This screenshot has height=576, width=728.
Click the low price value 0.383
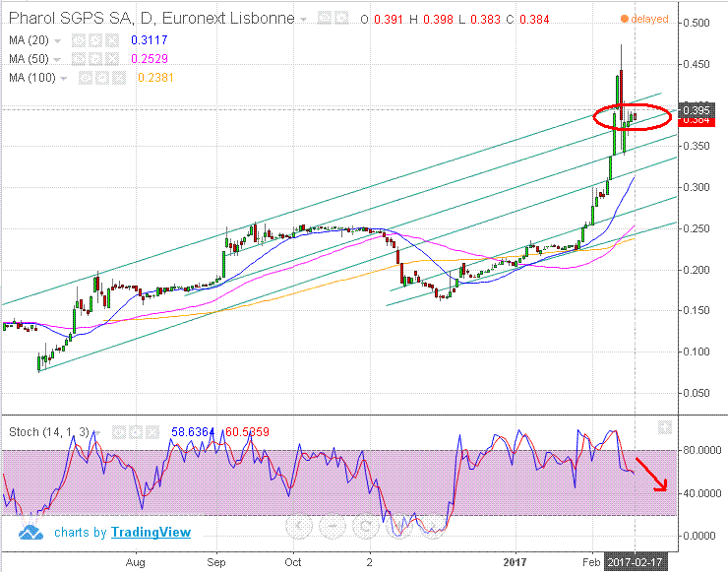(x=486, y=20)
